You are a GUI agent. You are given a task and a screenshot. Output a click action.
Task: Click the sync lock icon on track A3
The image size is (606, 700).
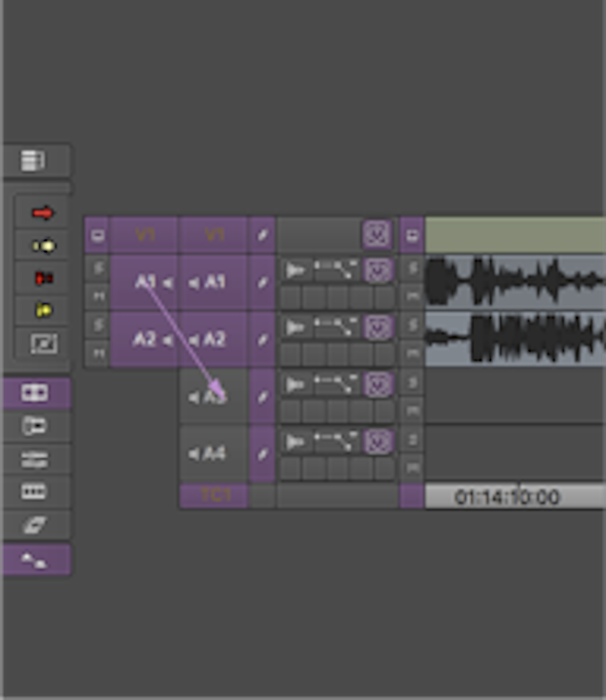(262, 397)
